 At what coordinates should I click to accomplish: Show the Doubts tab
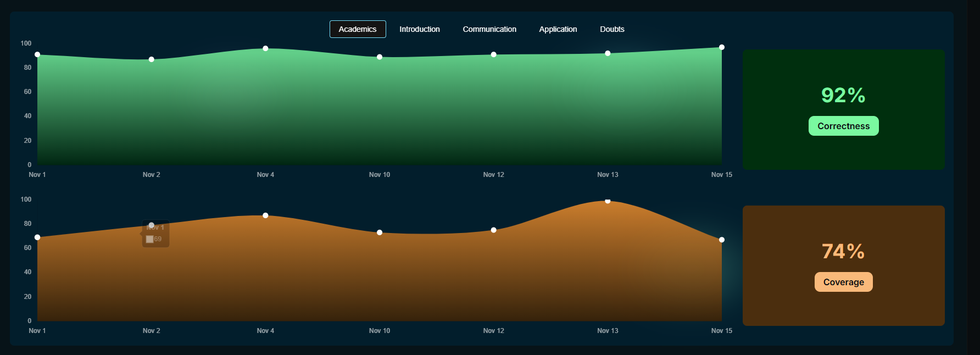pos(612,29)
